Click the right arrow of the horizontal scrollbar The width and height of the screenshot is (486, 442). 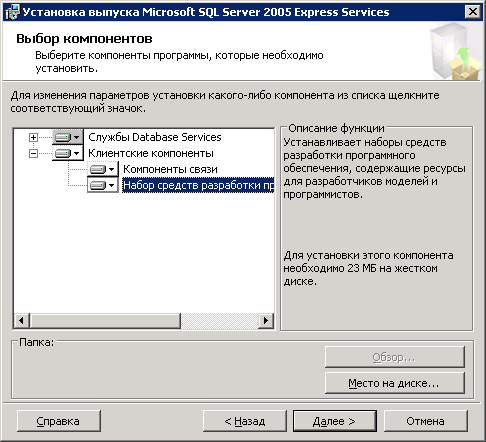pyautogui.click(x=266, y=321)
